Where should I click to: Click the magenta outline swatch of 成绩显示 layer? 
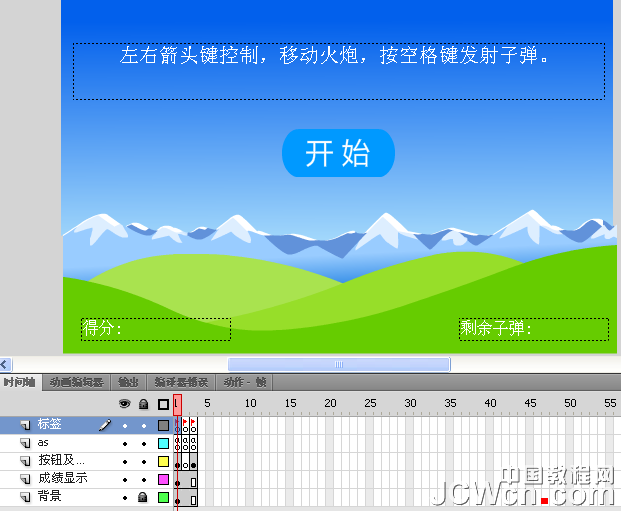163,479
